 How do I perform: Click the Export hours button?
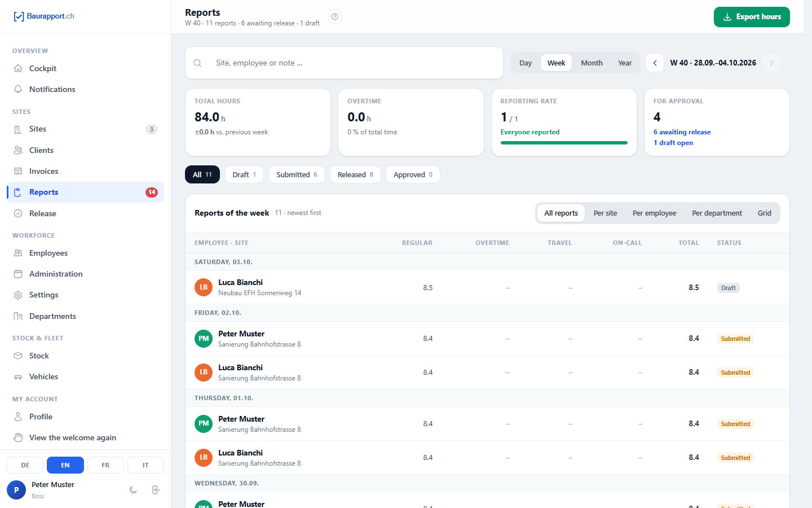pos(752,17)
